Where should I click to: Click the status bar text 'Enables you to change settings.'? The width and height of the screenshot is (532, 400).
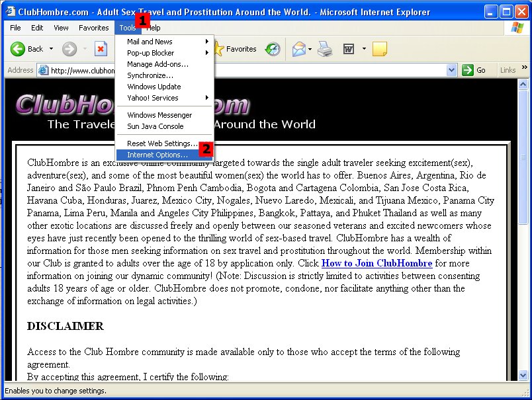click(56, 391)
